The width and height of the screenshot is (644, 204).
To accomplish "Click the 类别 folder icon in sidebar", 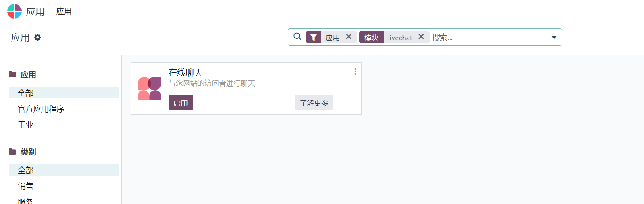I will (13, 152).
